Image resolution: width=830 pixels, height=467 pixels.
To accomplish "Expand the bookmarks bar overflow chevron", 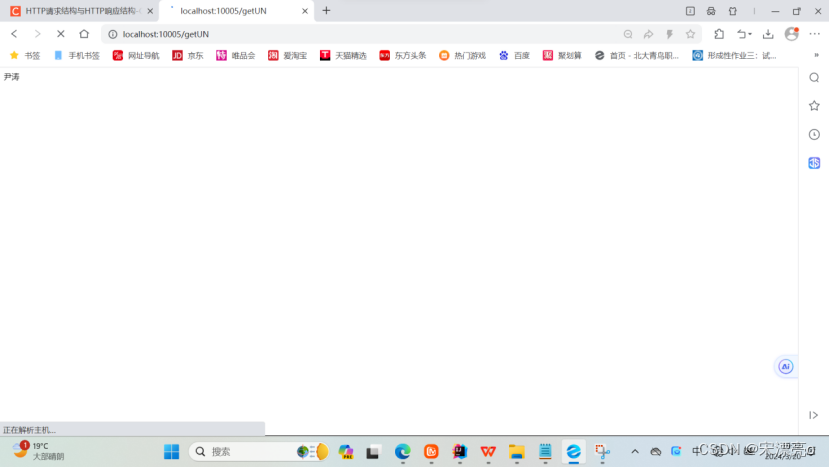I will pos(816,55).
